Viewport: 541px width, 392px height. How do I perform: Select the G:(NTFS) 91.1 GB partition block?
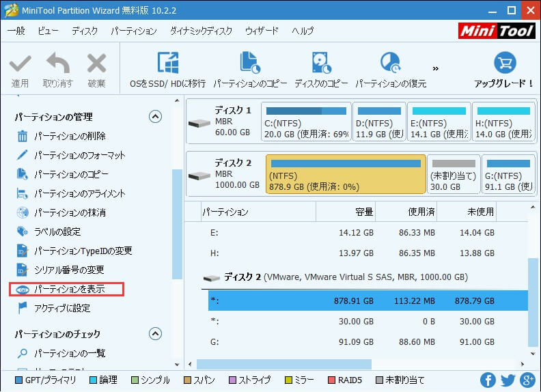coord(508,174)
